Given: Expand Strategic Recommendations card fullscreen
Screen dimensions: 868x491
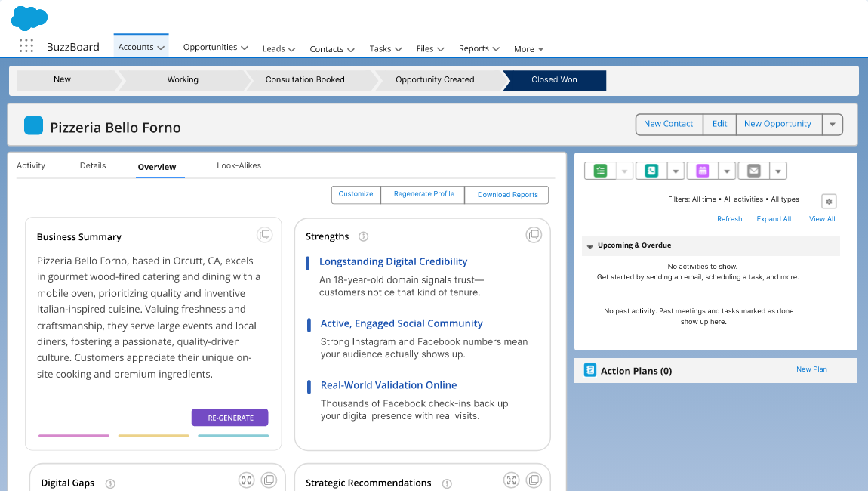Looking at the screenshot, I should click(512, 480).
